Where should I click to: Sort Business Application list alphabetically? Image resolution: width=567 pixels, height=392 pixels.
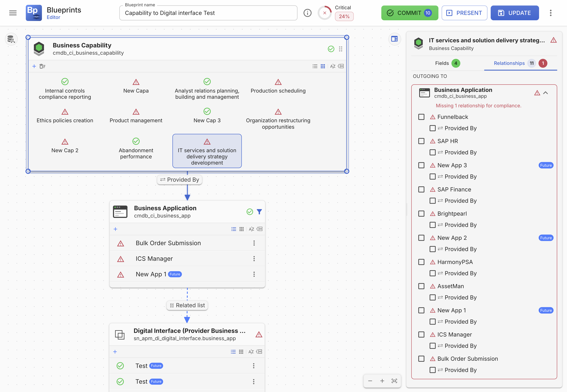point(251,229)
